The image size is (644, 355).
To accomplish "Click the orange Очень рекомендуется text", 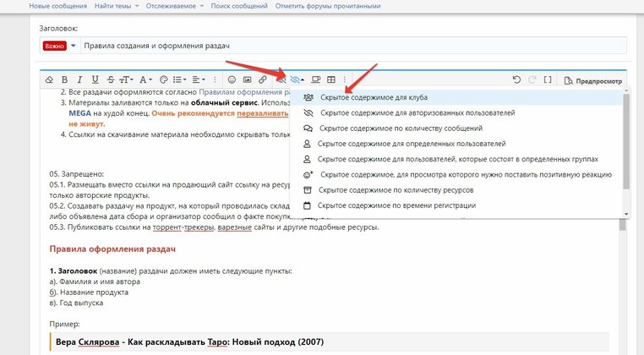I will [193, 113].
